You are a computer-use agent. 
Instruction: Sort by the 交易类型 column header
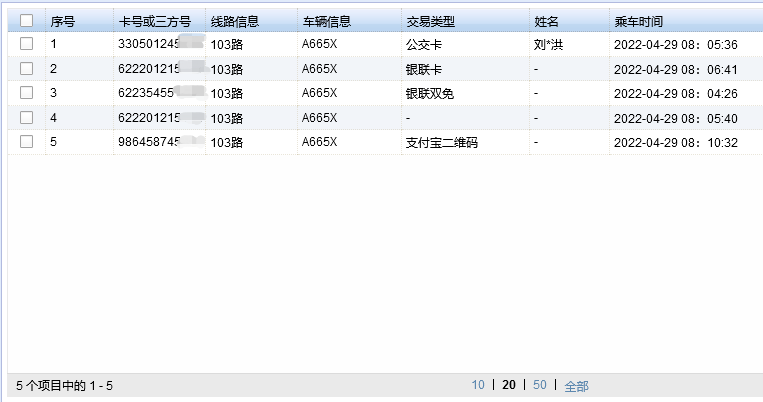point(430,21)
